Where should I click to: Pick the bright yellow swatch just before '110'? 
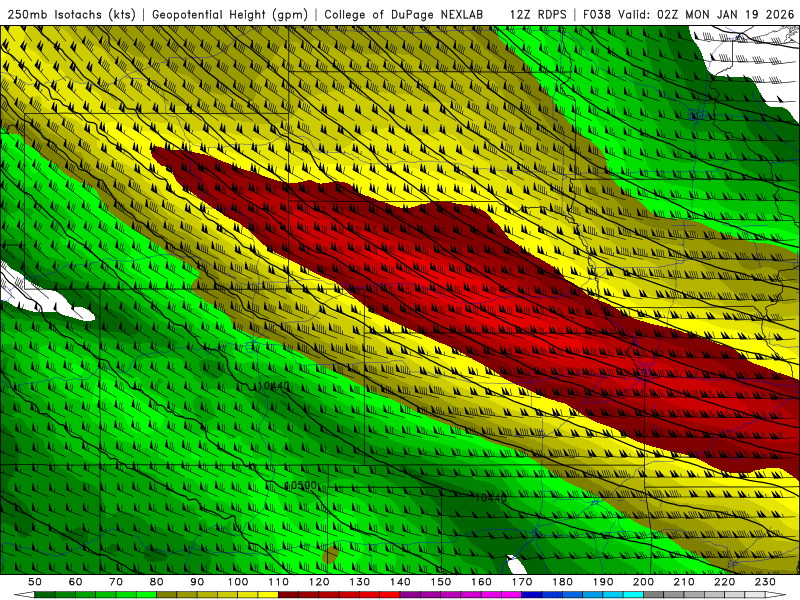(268, 595)
